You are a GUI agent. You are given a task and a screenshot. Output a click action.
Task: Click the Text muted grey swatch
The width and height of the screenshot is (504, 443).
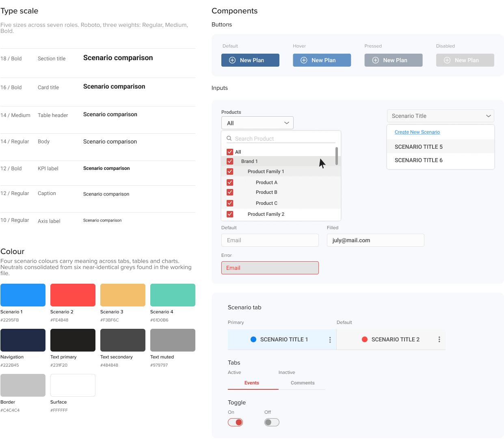173,340
